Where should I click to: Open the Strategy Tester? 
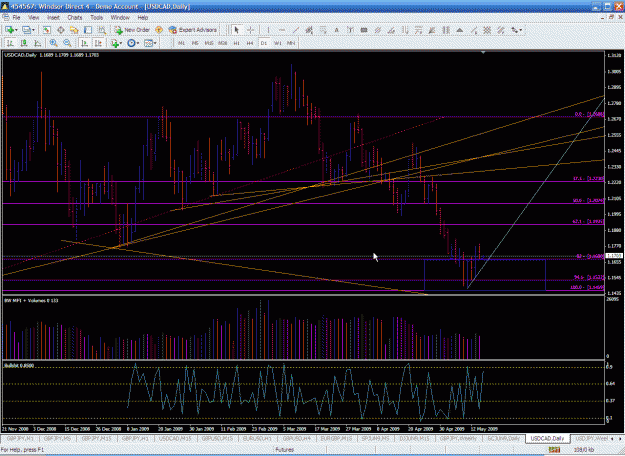[102, 30]
